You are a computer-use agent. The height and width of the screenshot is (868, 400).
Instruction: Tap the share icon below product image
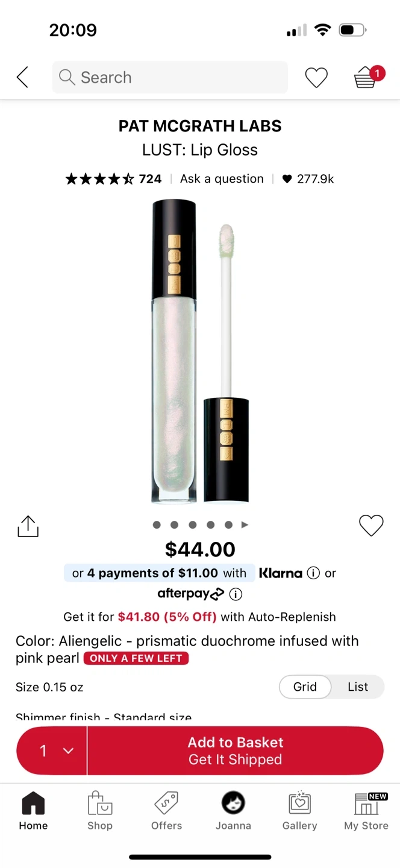(x=28, y=526)
